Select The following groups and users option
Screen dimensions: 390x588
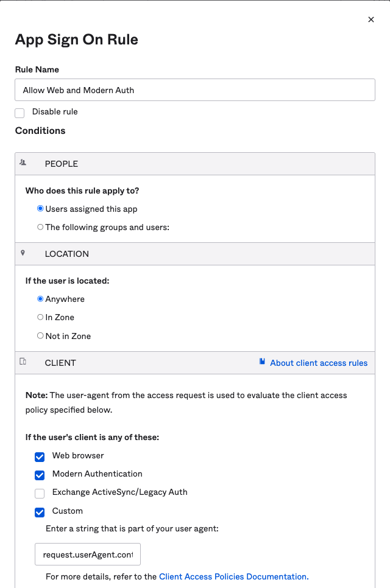[x=40, y=227]
